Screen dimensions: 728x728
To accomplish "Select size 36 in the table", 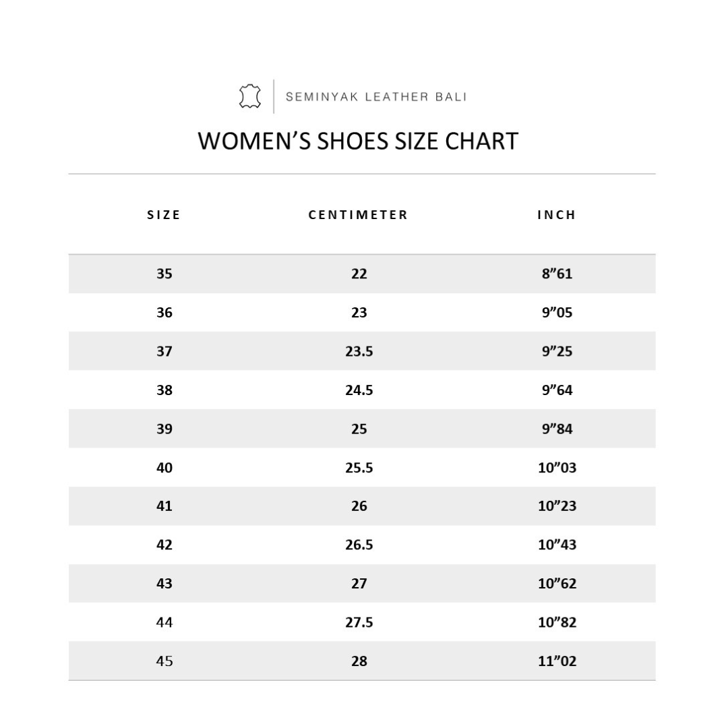I will point(164,313).
